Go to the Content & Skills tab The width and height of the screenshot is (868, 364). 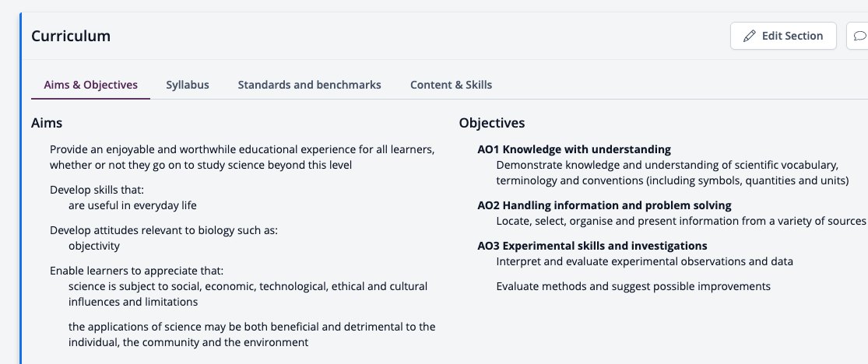click(x=452, y=85)
